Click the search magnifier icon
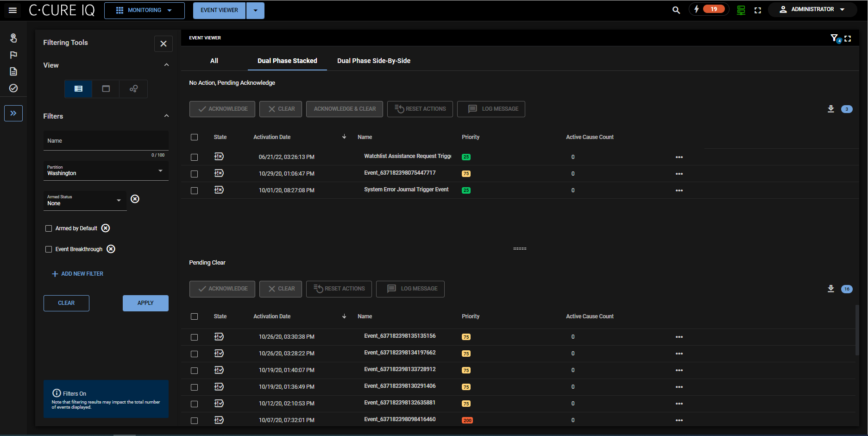The image size is (868, 436). [676, 10]
